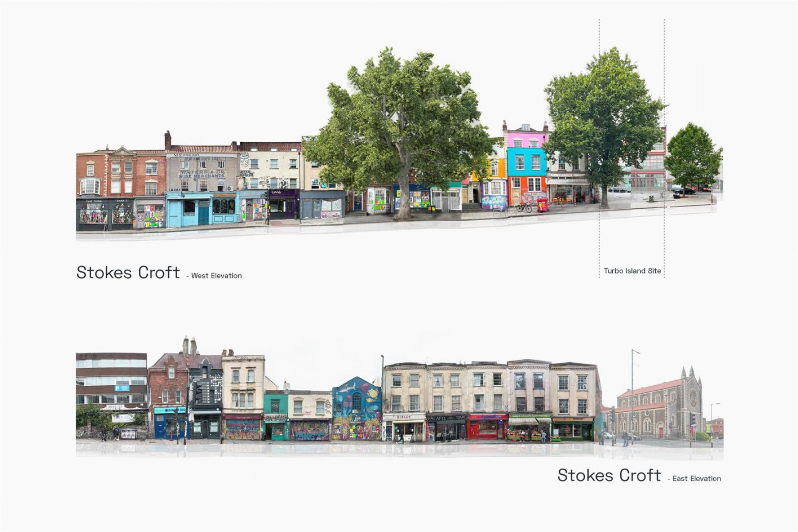Screen dimensions: 798x532
Task: Click the 'Biblos' shop sign
Action: [x=404, y=417]
